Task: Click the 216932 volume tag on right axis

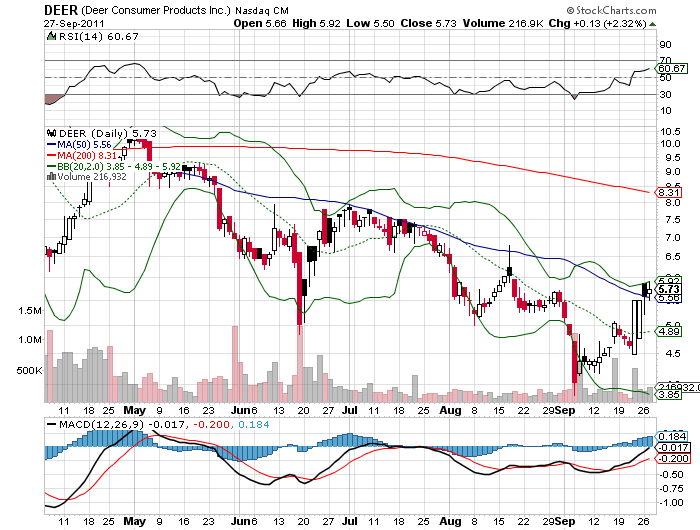Action: click(x=677, y=387)
